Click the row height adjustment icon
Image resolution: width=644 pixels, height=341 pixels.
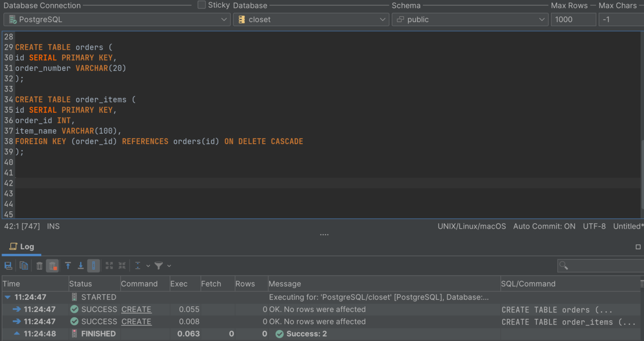[x=138, y=265]
